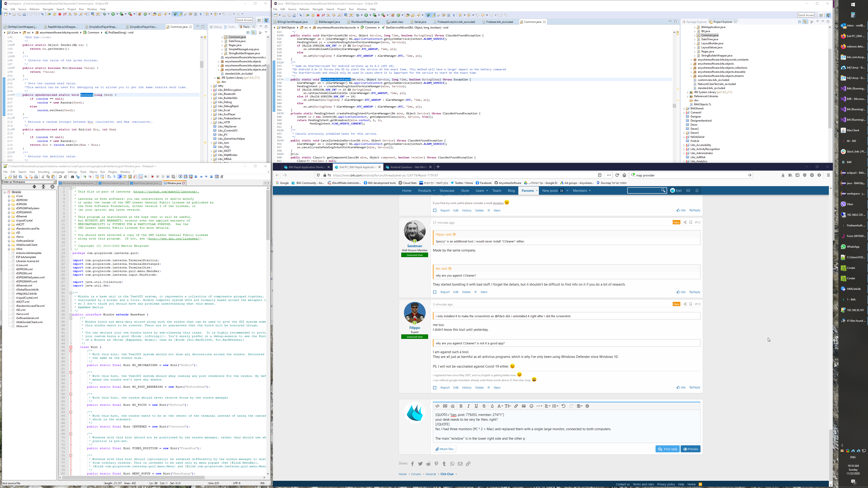Viewport: 868px width, 488px height.
Task: Tick the checkbox beside topmost Report link
Action: [435, 211]
